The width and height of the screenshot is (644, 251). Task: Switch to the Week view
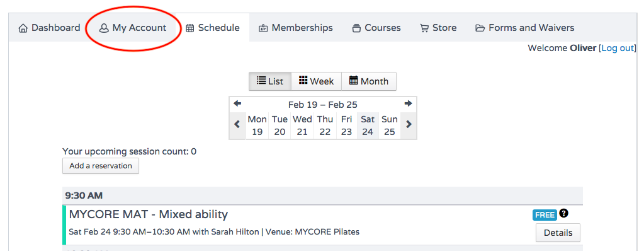click(x=316, y=81)
